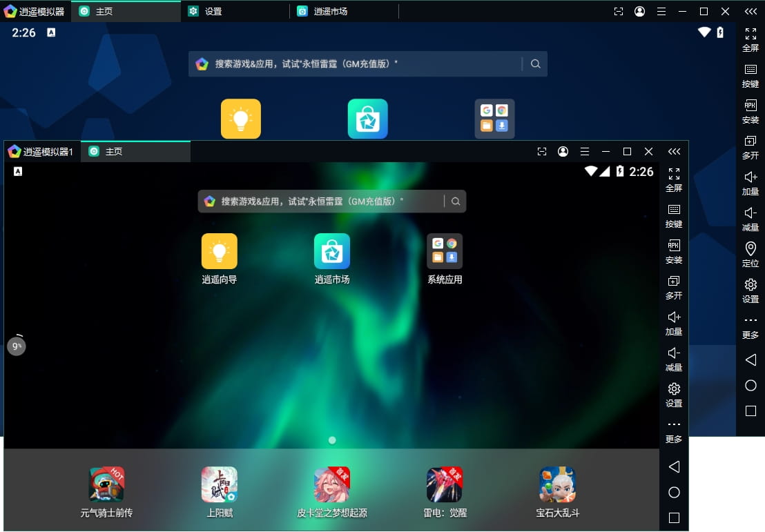Collapse the back window sidebar with triple chevron

point(751,11)
